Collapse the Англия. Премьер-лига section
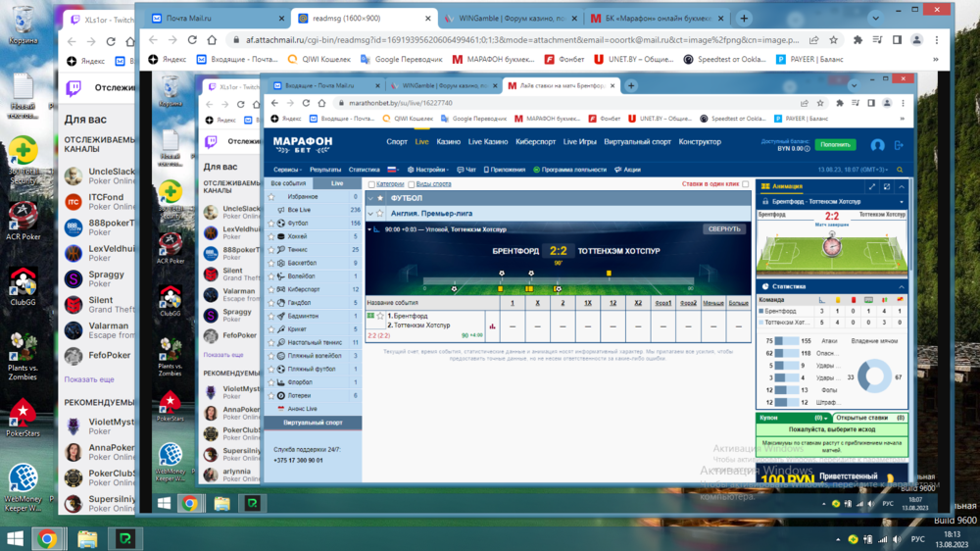 click(x=370, y=213)
